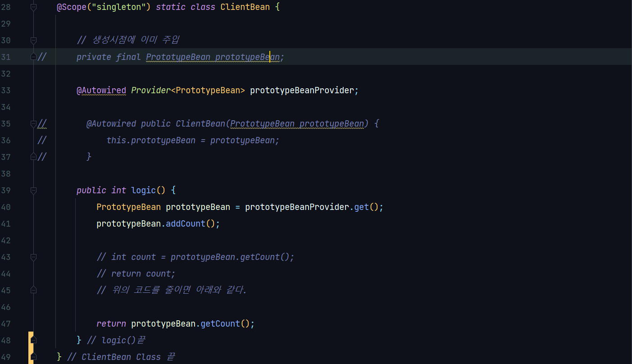Click the PrototypeBean type on line 40

[x=128, y=207]
